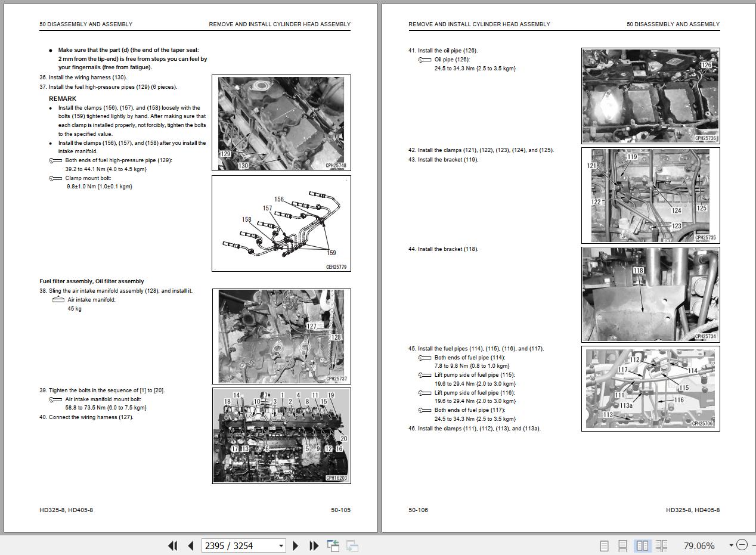Viewport: 756px width, 555px height.
Task: Enable continuous page scrolling layout
Action: click(x=622, y=545)
